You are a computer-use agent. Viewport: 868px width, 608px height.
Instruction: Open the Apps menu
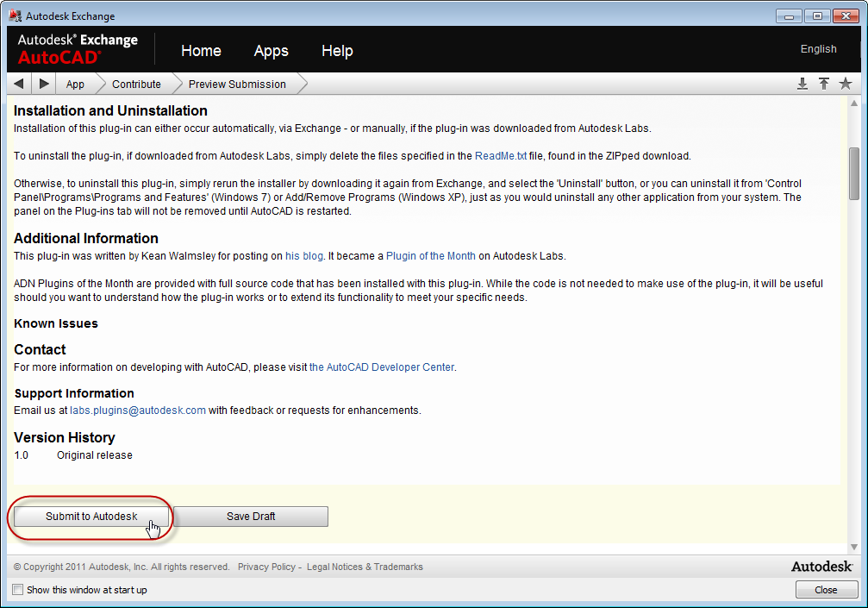pos(271,51)
